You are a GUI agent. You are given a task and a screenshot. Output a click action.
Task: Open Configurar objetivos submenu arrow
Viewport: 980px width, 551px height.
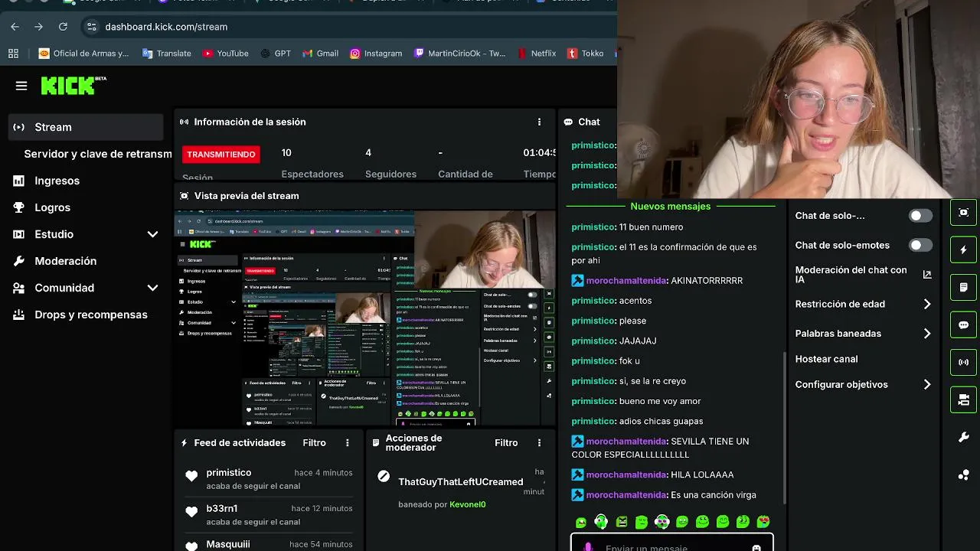point(927,385)
